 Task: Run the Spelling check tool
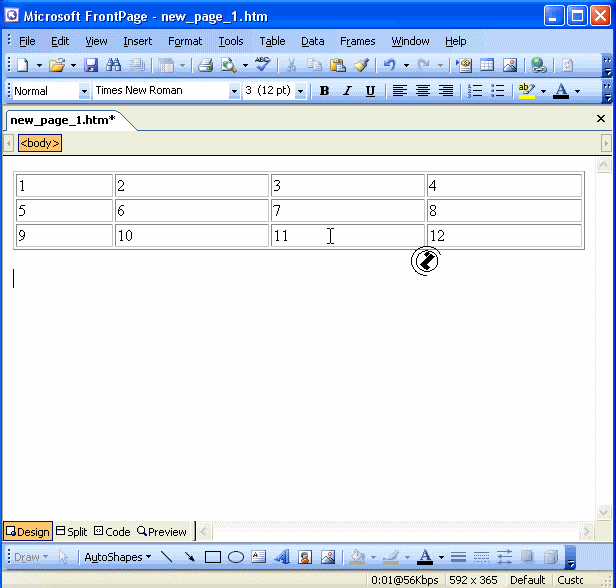coord(262,65)
